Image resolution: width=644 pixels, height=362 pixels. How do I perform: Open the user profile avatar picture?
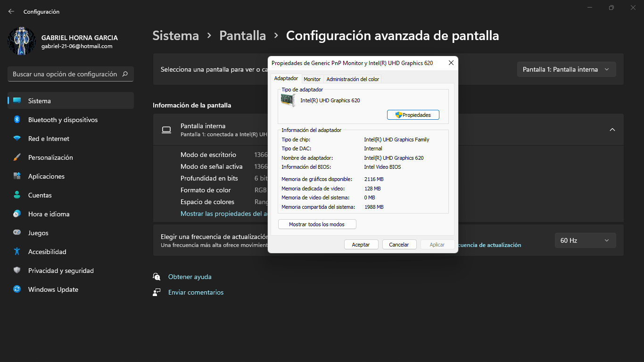(22, 41)
